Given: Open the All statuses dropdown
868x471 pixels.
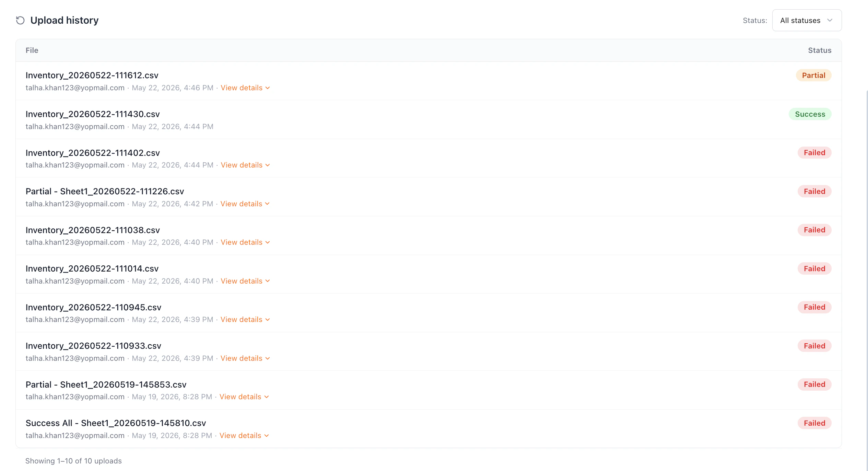Looking at the screenshot, I should click(x=807, y=20).
